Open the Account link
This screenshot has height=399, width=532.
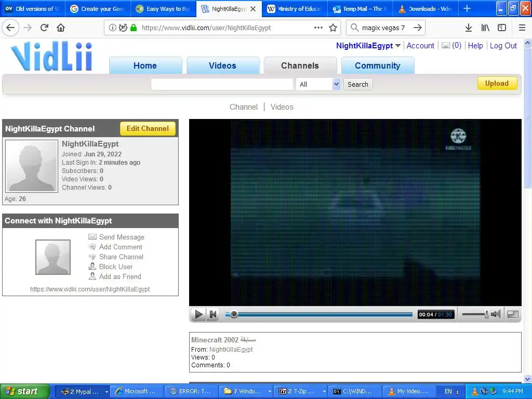(420, 46)
